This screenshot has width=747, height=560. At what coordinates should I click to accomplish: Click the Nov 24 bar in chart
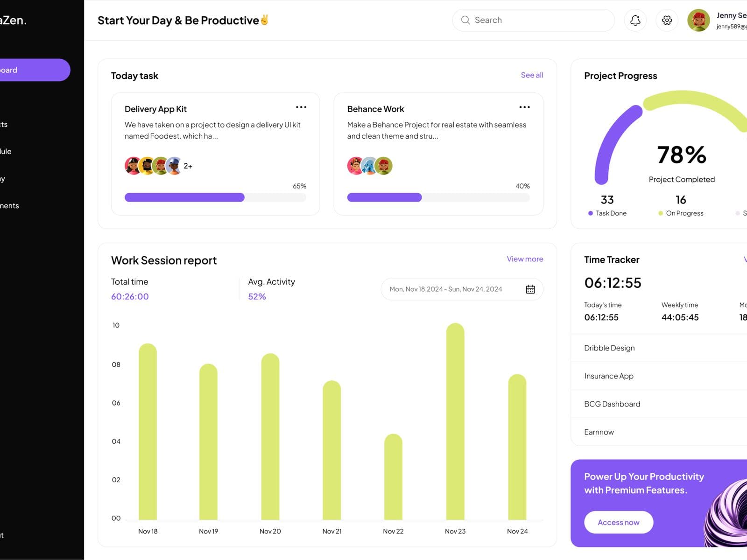517,447
